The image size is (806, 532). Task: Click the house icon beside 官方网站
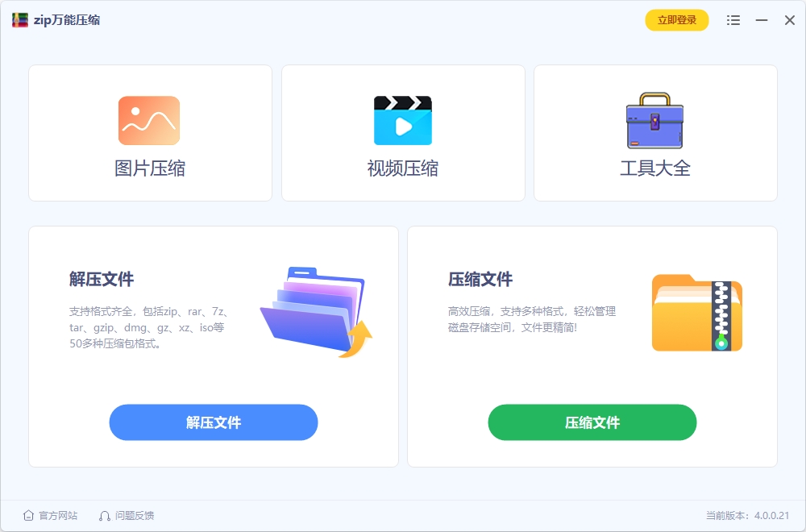point(29,515)
